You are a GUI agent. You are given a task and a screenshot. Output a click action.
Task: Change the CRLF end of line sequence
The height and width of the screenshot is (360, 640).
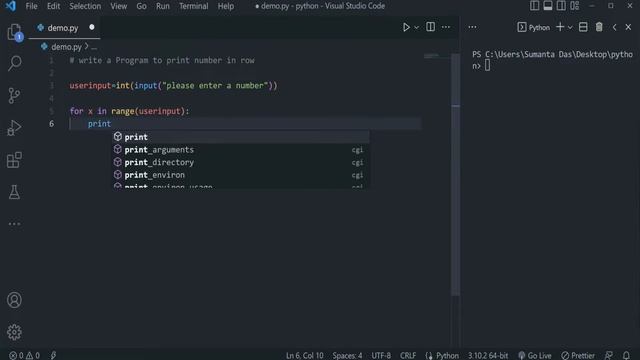click(408, 356)
